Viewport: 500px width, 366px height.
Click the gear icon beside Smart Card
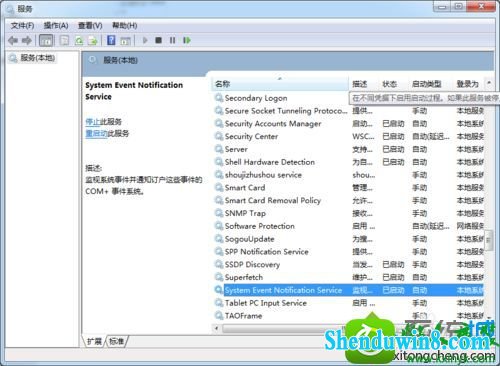[x=219, y=188]
